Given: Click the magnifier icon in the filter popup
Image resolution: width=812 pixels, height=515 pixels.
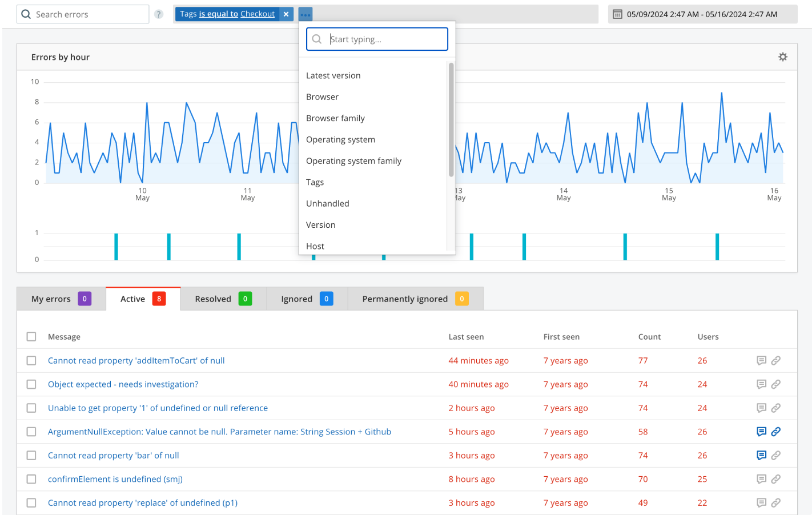Looking at the screenshot, I should click(x=316, y=39).
